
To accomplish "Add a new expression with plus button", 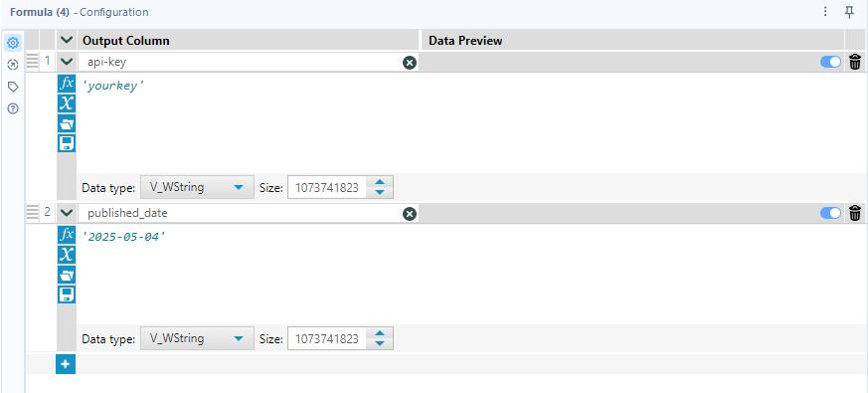I will click(66, 364).
